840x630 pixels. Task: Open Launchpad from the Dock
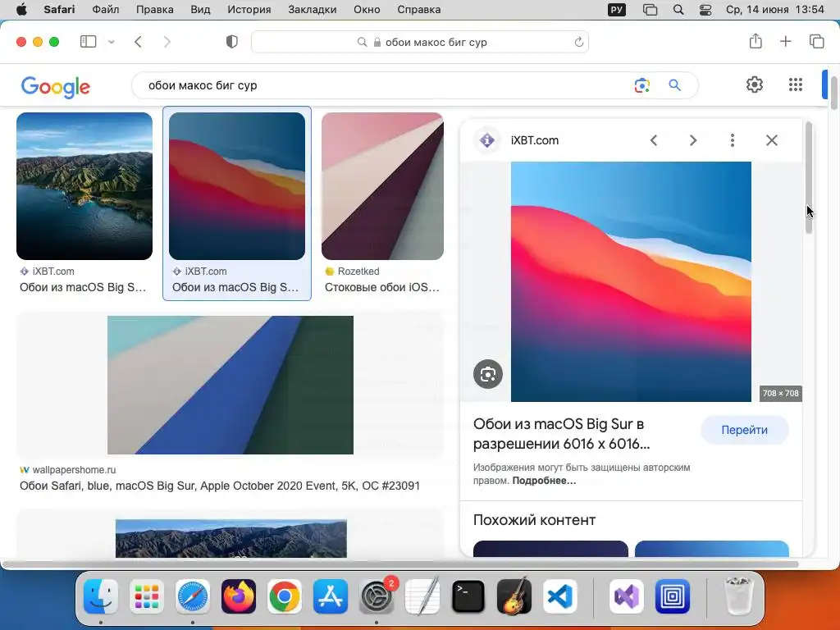click(x=147, y=596)
